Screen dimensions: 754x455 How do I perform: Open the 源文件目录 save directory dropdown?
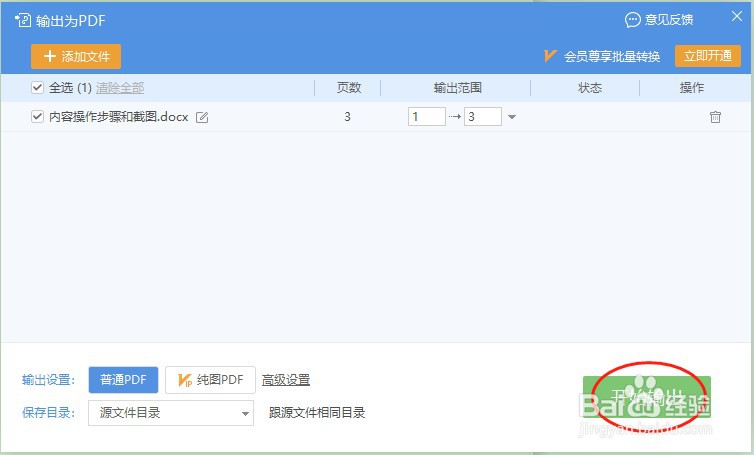(171, 413)
